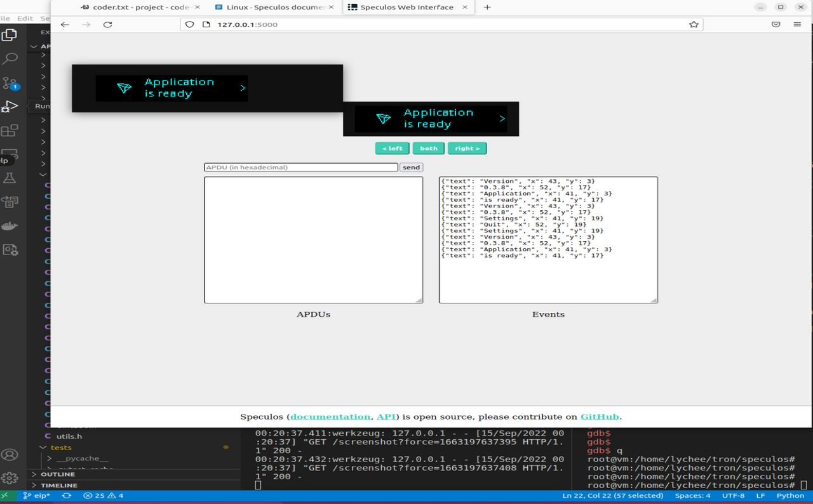
Task: Switch git branch via eip* indicator
Action: point(38,496)
